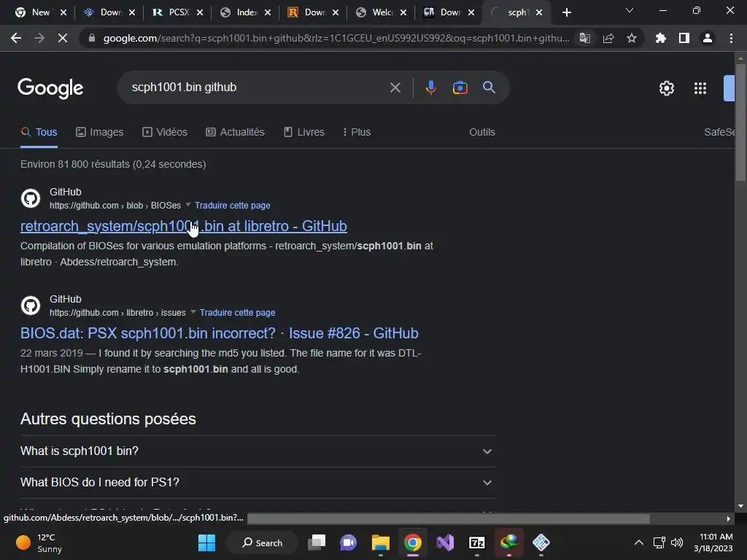Viewport: 747px width, 560px height.
Task: Select the Tous results tab
Action: (39, 133)
